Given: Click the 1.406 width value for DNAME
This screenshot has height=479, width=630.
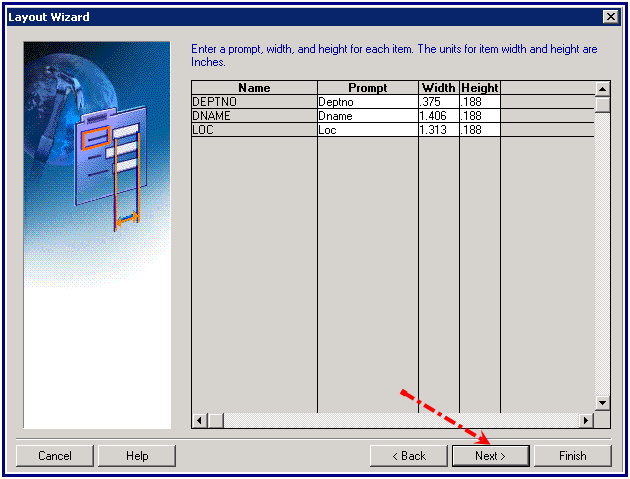Looking at the screenshot, I should 439,116.
